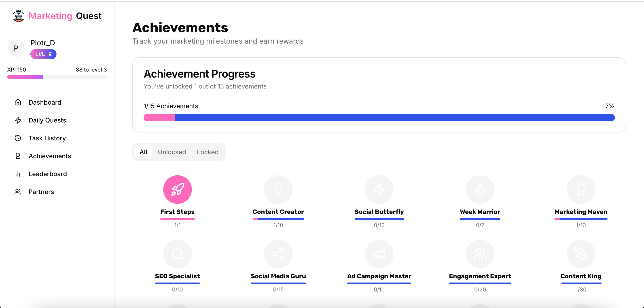Open the Ad Campaign Master megaphone badge
Viewport: 644px width, 308px height.
point(379,254)
